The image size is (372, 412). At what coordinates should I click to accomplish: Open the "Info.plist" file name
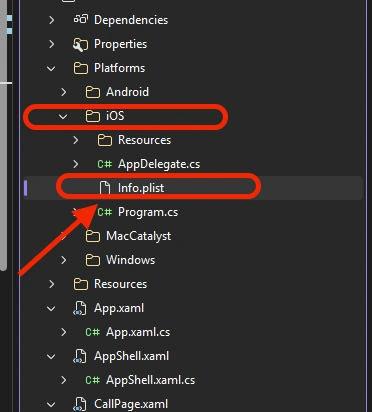pyautogui.click(x=141, y=188)
